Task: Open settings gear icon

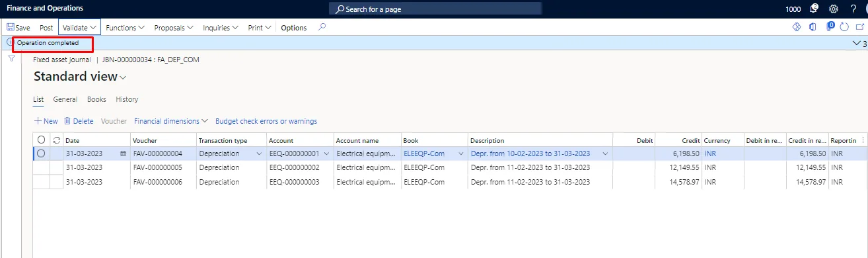Action: (834, 9)
